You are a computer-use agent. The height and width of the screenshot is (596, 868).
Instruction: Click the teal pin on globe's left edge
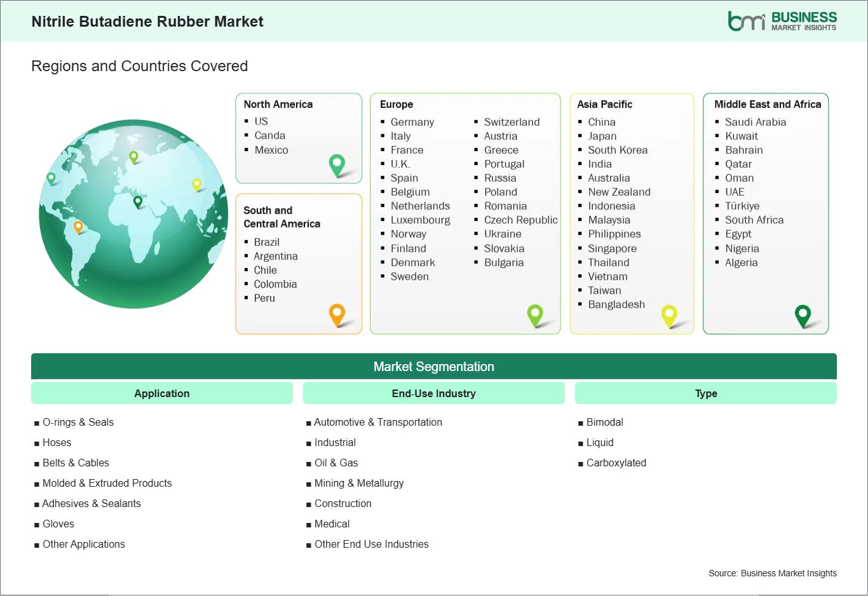(51, 179)
